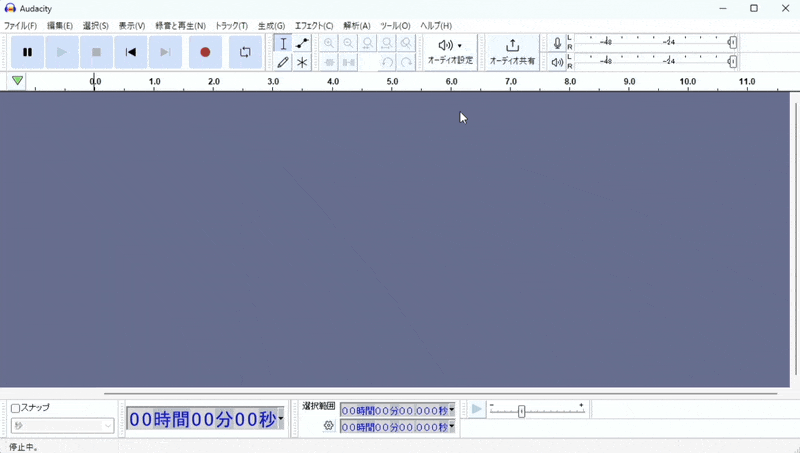Open the ファイル(F) menu
The width and height of the screenshot is (800, 453).
20,26
